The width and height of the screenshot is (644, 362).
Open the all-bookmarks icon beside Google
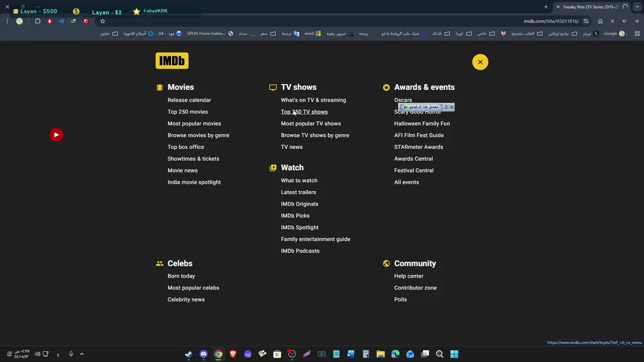[637, 34]
